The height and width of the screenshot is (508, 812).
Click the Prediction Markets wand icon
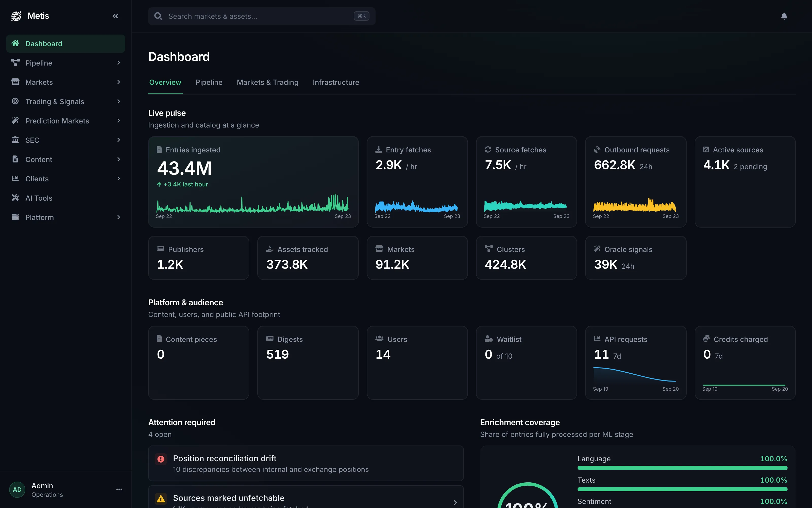point(15,120)
